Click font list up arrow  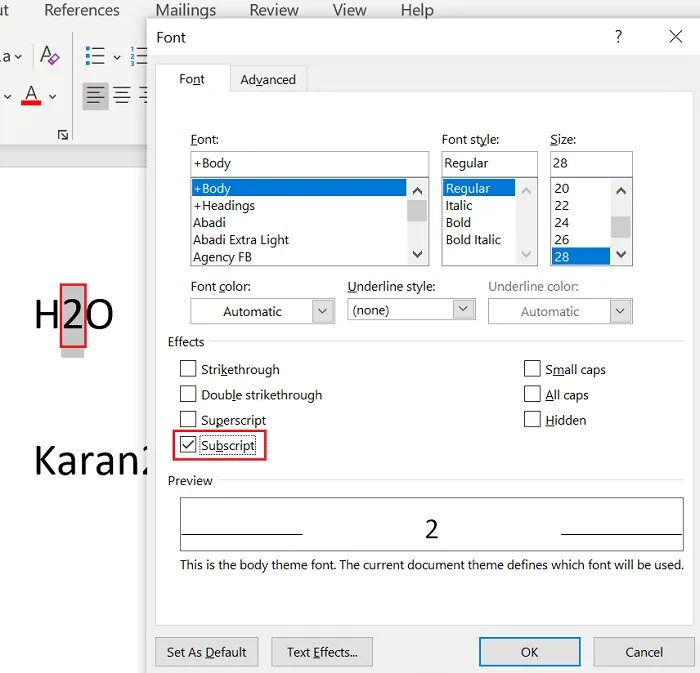417,191
